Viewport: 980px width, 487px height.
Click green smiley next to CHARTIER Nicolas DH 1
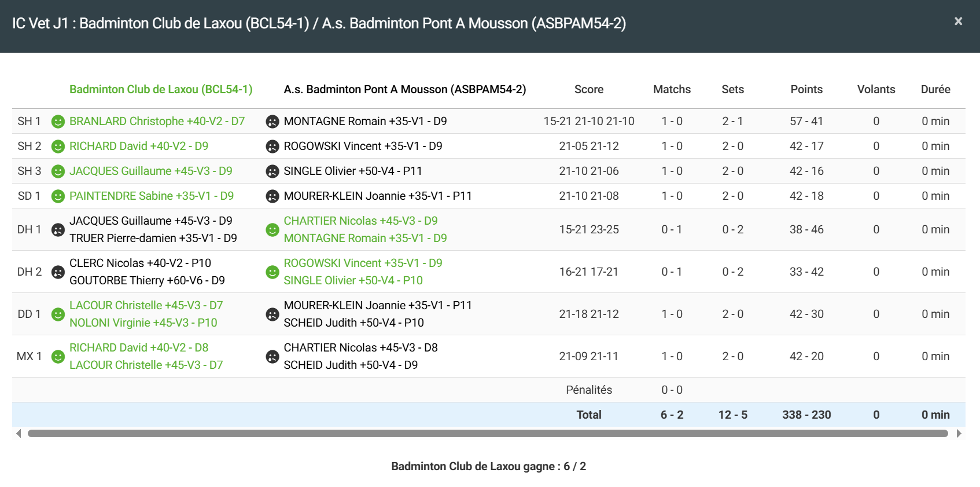pyautogui.click(x=272, y=230)
